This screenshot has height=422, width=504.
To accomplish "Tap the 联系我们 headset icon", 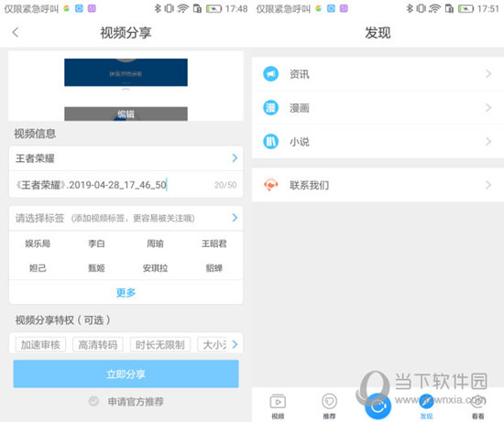I will tap(270, 185).
